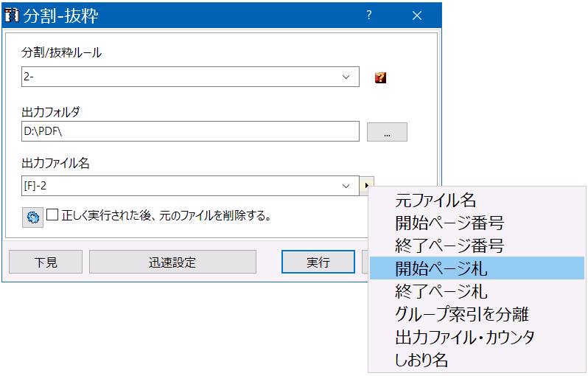Select 出力ファイル・カウンタ menu item

tap(477, 337)
